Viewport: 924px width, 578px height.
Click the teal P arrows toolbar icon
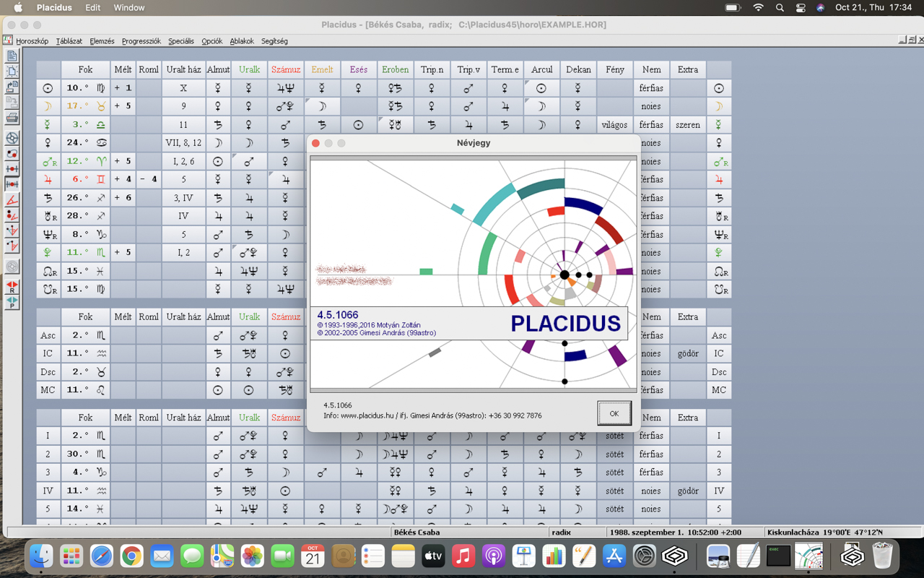(x=12, y=303)
